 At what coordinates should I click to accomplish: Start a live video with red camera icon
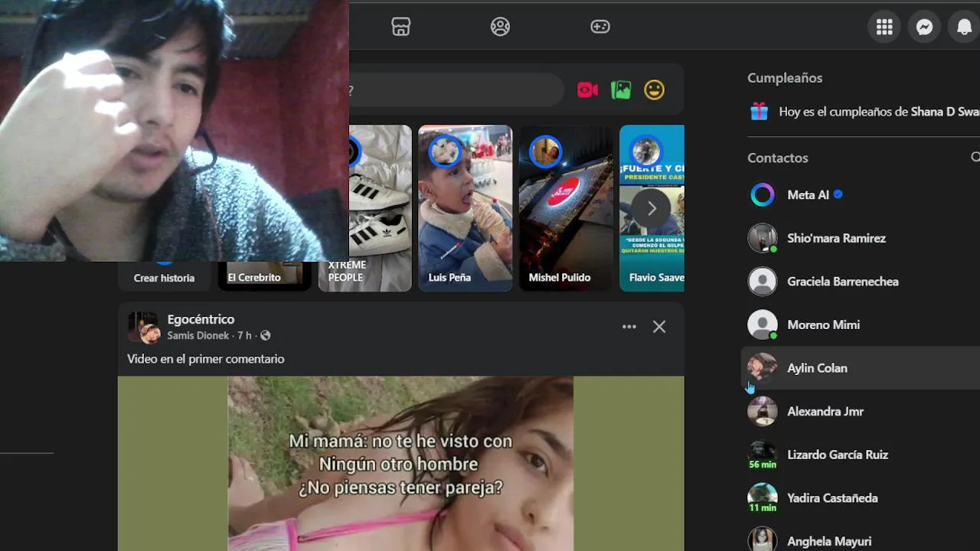pyautogui.click(x=587, y=90)
